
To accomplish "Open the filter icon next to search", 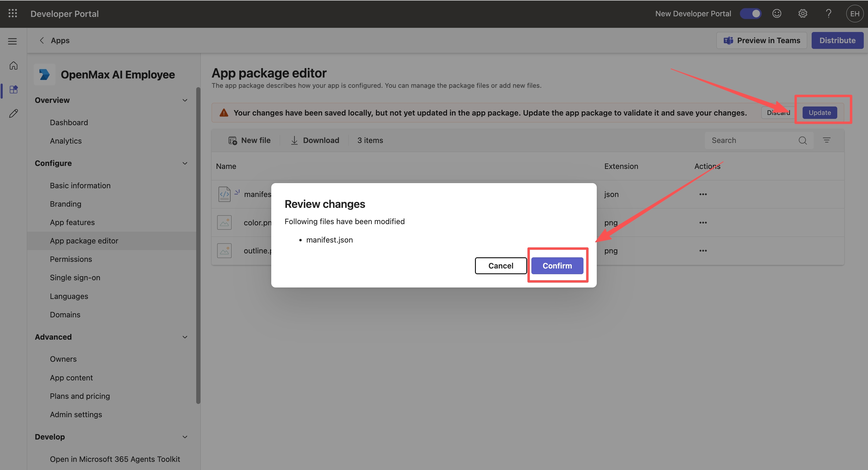I will (826, 140).
